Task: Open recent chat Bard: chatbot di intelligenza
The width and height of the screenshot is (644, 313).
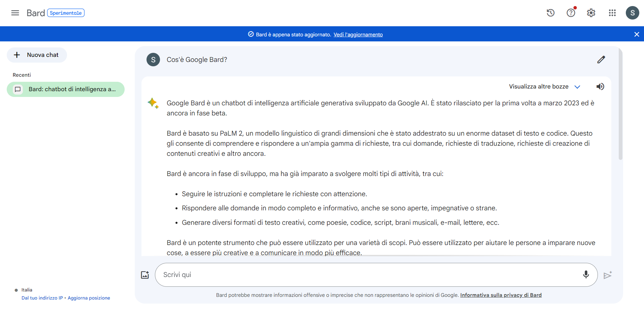Action: pyautogui.click(x=66, y=89)
